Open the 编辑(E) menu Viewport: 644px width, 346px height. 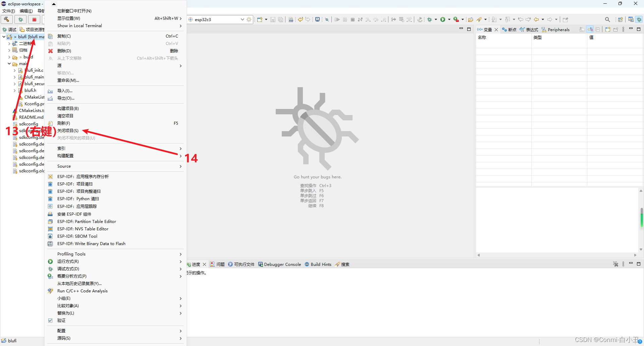pos(26,11)
